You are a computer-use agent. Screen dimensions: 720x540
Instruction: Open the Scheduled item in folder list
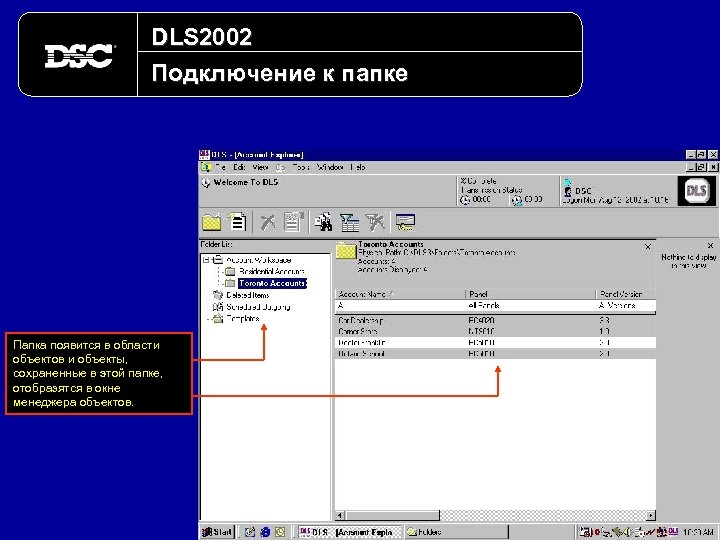258,307
